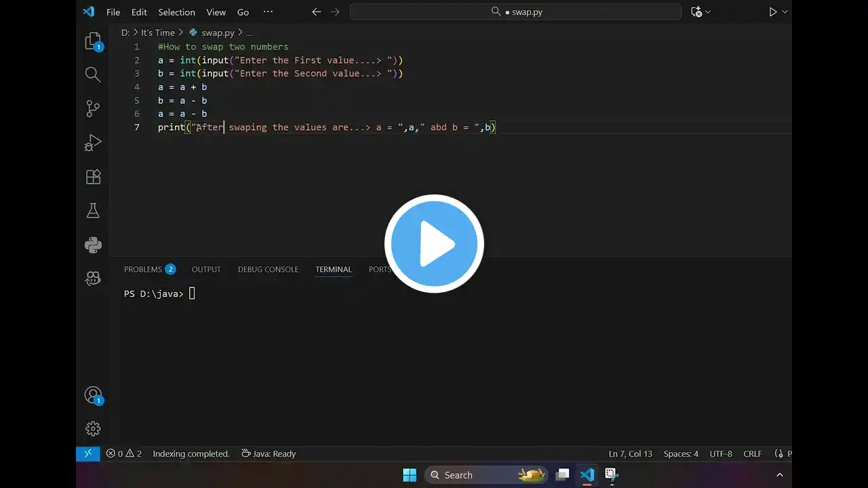The height and width of the screenshot is (488, 868).
Task: Open the overflow menu with three dots
Action: coord(268,12)
